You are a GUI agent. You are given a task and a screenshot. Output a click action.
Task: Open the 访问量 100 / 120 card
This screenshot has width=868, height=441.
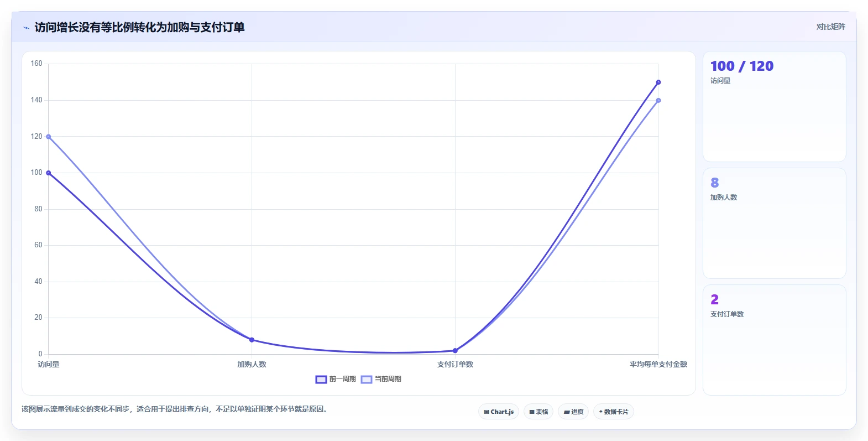point(774,107)
